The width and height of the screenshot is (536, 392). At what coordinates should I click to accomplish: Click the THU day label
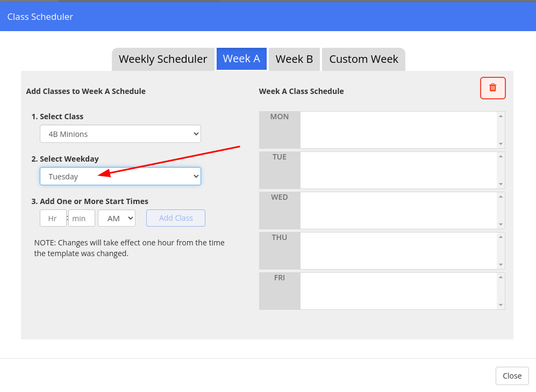[280, 238]
